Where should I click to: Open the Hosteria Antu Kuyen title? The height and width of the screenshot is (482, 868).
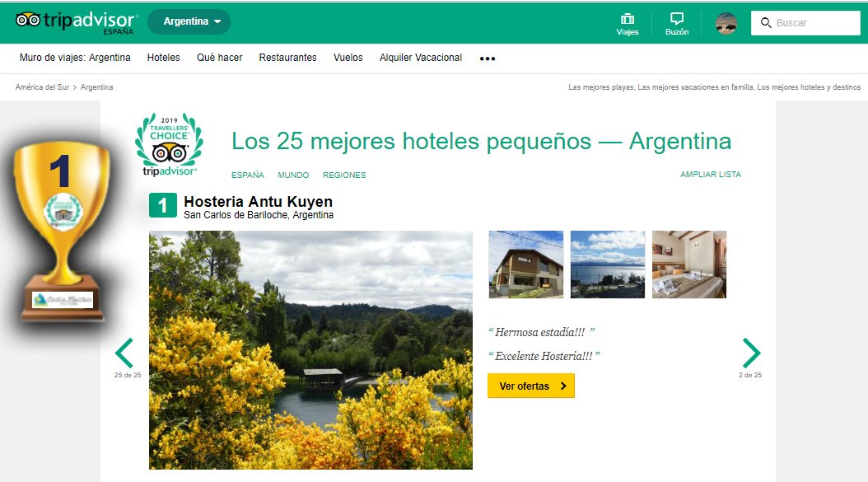(x=258, y=201)
